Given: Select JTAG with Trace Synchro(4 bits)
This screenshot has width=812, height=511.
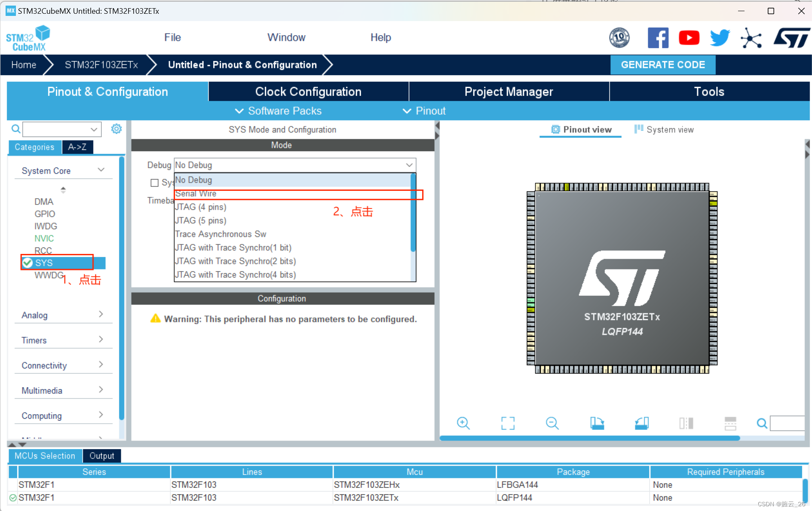Looking at the screenshot, I should (292, 275).
